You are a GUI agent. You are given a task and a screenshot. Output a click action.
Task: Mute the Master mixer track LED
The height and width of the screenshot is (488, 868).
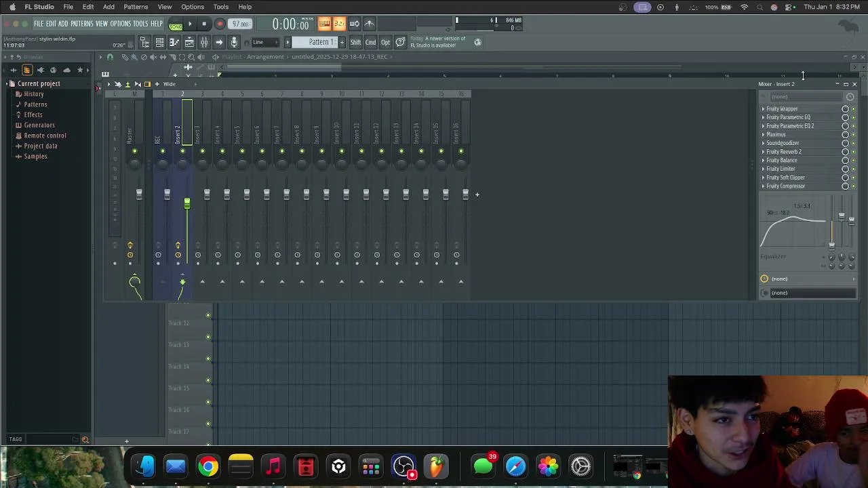(x=135, y=151)
